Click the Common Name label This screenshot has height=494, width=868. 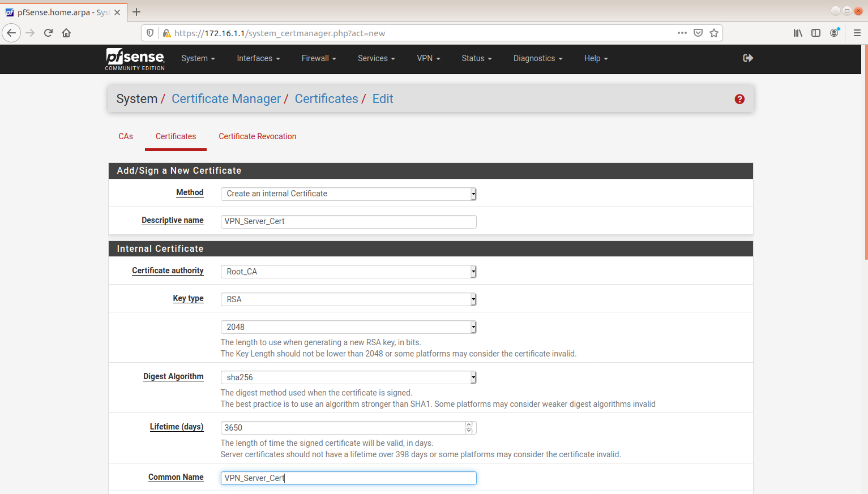pyautogui.click(x=176, y=477)
